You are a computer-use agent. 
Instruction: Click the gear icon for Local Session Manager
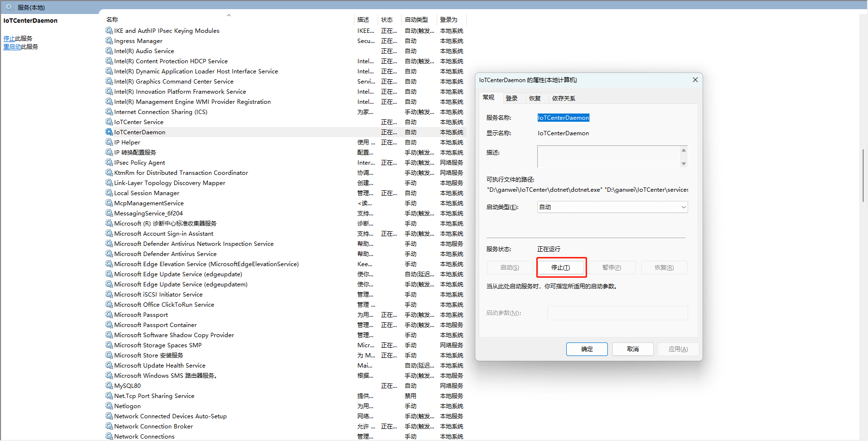(109, 193)
